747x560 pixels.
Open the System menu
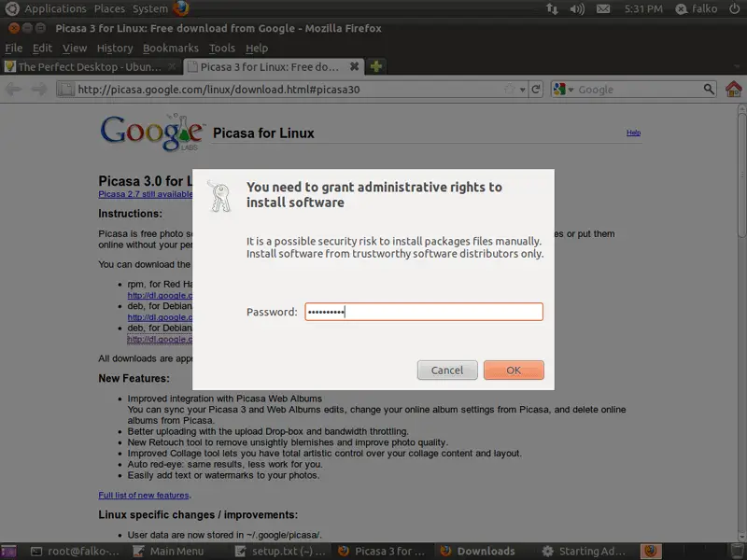click(x=150, y=8)
